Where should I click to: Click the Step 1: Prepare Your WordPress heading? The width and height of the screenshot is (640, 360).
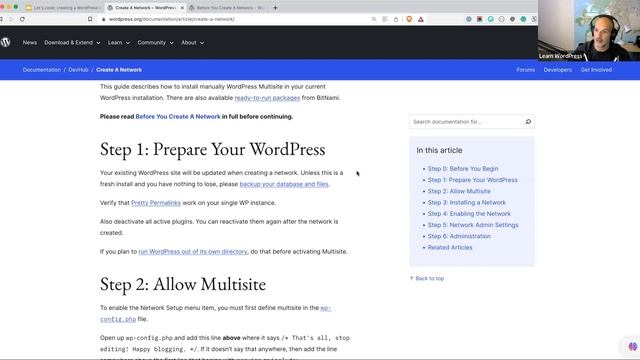click(x=213, y=149)
